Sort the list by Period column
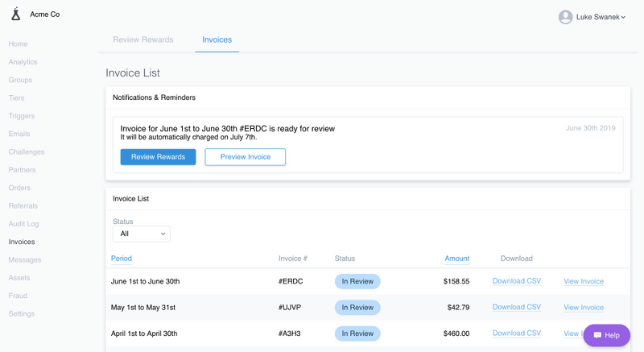 tap(122, 259)
